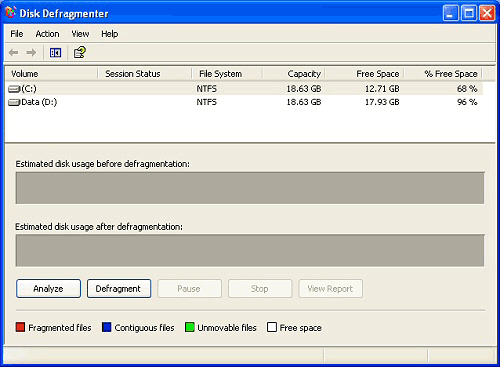Click NTFS in the (C:) row
Screen dimensions: 500x367
[x=207, y=89]
